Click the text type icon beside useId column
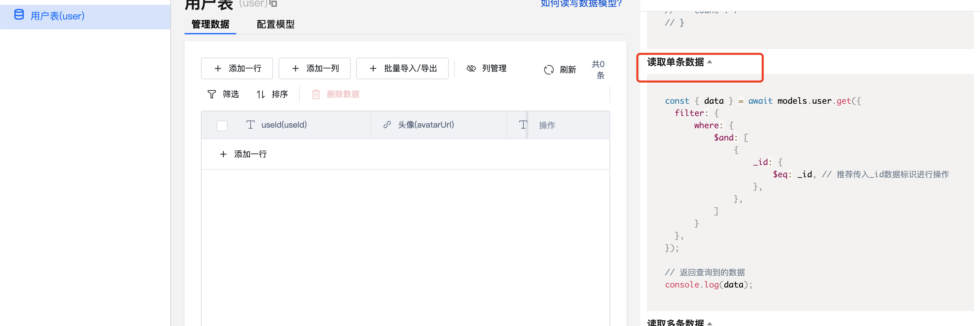Image resolution: width=980 pixels, height=326 pixels. point(250,125)
